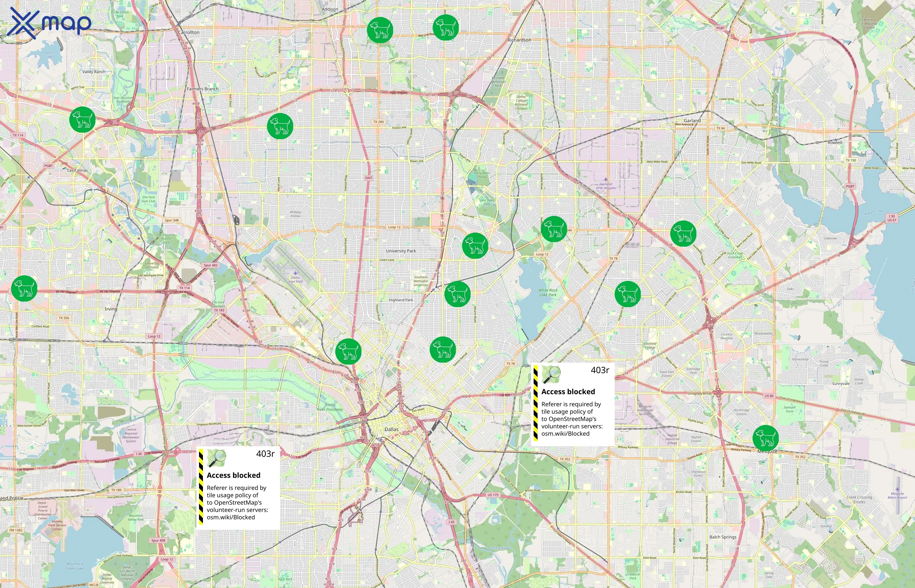Screen dimensions: 915x588
Task: Open the osm.wiki/Blocked link in right notice
Action: point(565,434)
